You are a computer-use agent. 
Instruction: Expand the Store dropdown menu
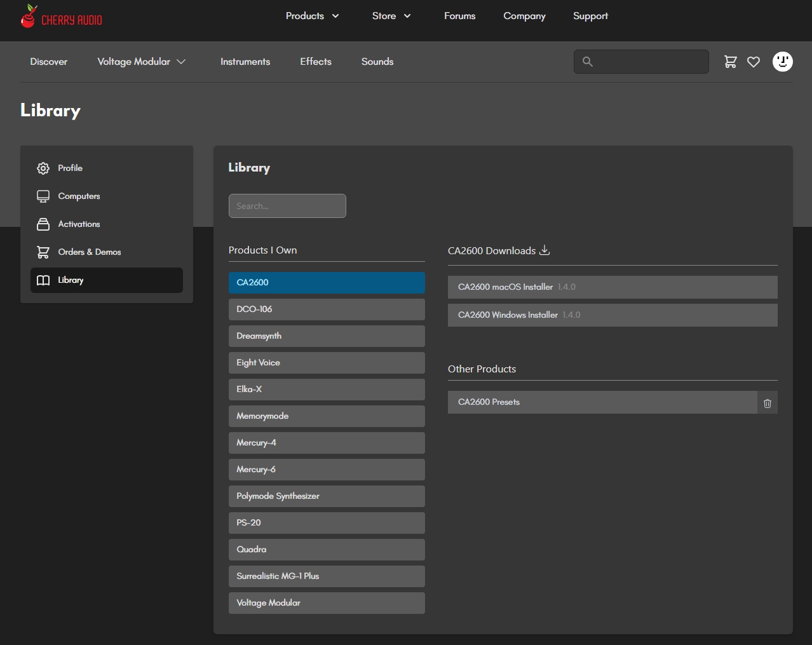[391, 16]
